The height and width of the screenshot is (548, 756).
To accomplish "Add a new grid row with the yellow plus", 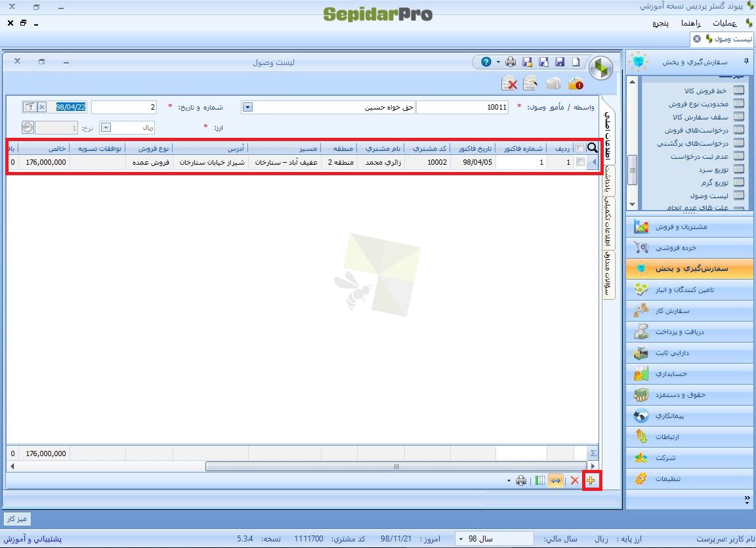I will [591, 480].
